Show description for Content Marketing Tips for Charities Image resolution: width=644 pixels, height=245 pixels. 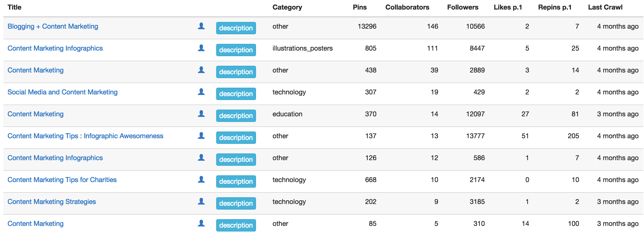[236, 182]
